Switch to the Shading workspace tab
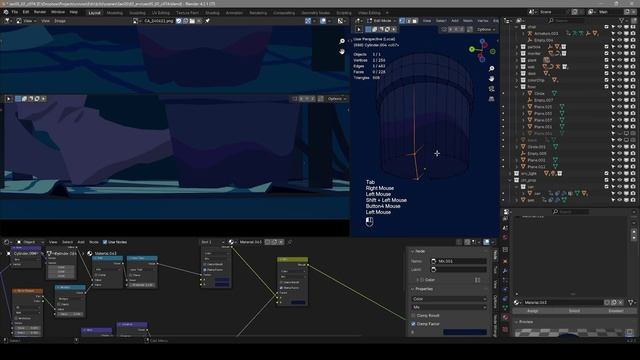 coord(212,13)
